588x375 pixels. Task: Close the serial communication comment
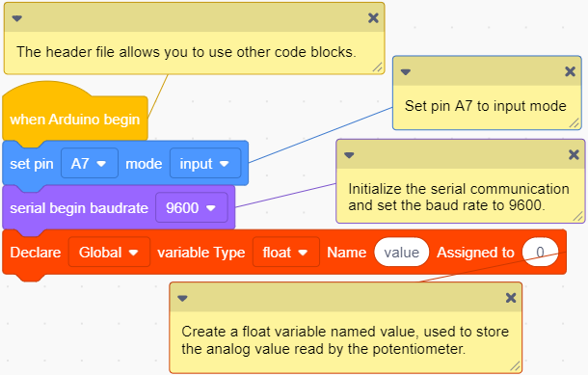(x=574, y=154)
